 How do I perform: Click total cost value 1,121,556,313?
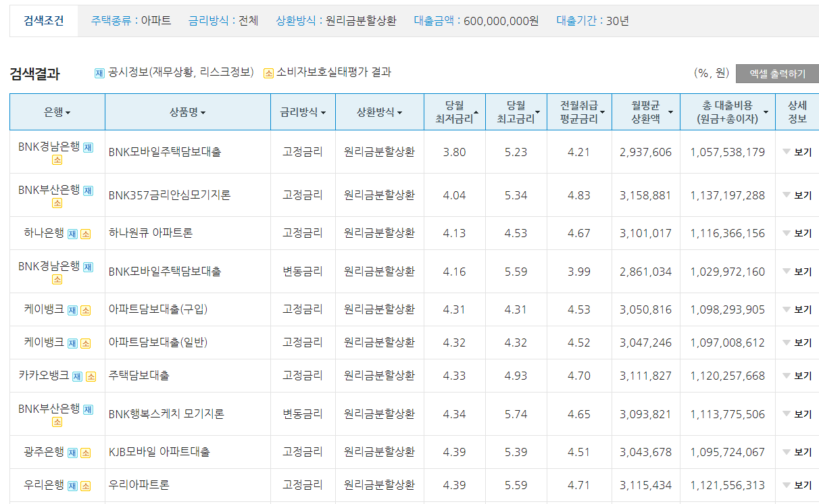728,485
